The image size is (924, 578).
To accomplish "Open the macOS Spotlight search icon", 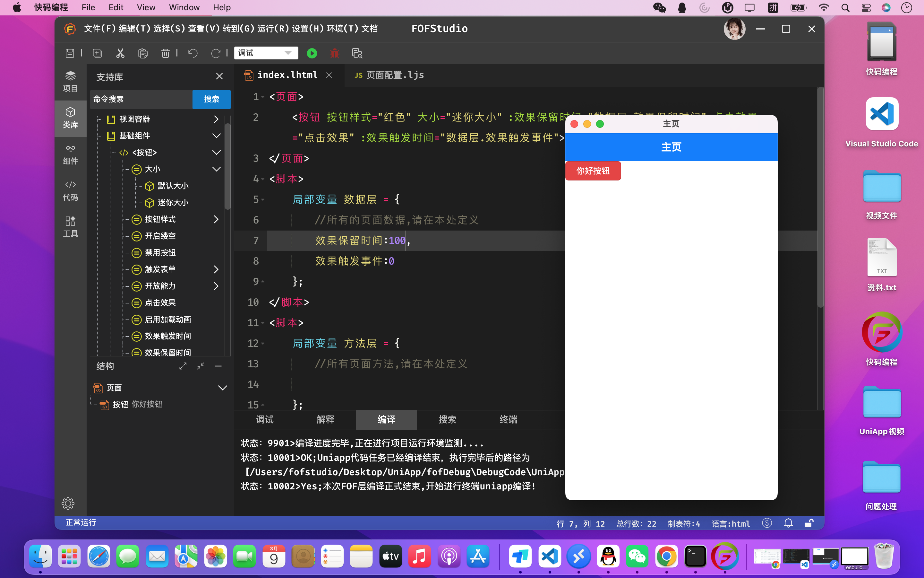I will pos(845,8).
